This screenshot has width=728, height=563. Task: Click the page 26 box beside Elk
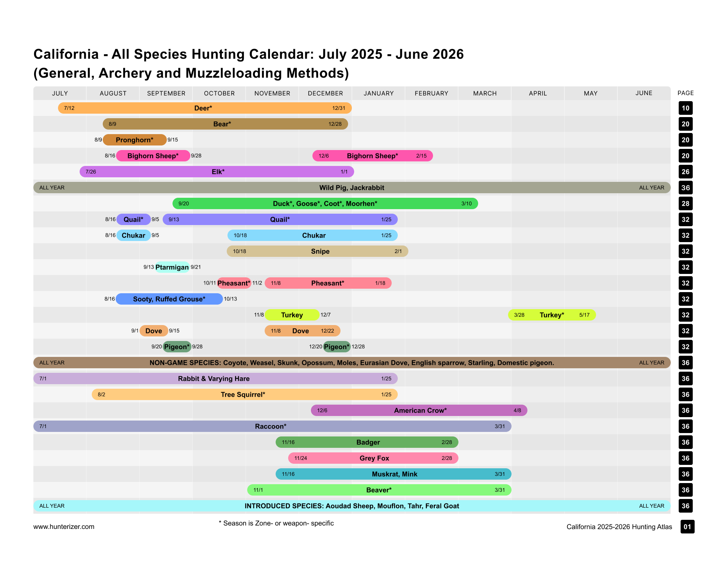coord(686,172)
